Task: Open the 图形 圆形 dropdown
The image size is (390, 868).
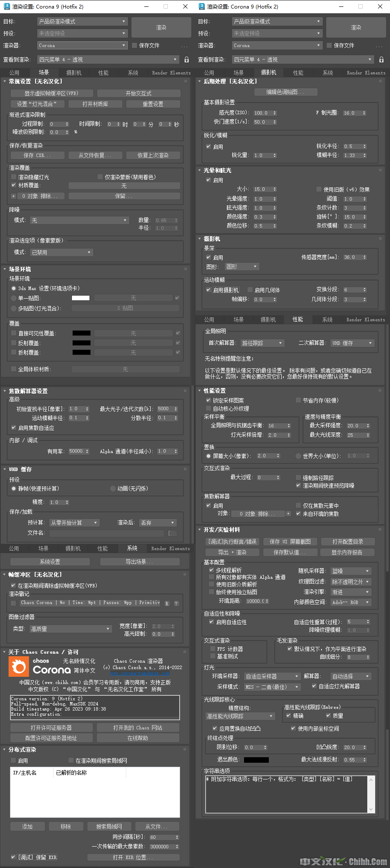Action: point(242,267)
